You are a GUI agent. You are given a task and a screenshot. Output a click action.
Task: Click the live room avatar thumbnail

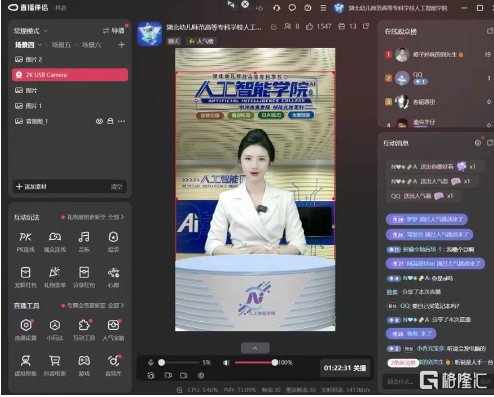click(149, 34)
